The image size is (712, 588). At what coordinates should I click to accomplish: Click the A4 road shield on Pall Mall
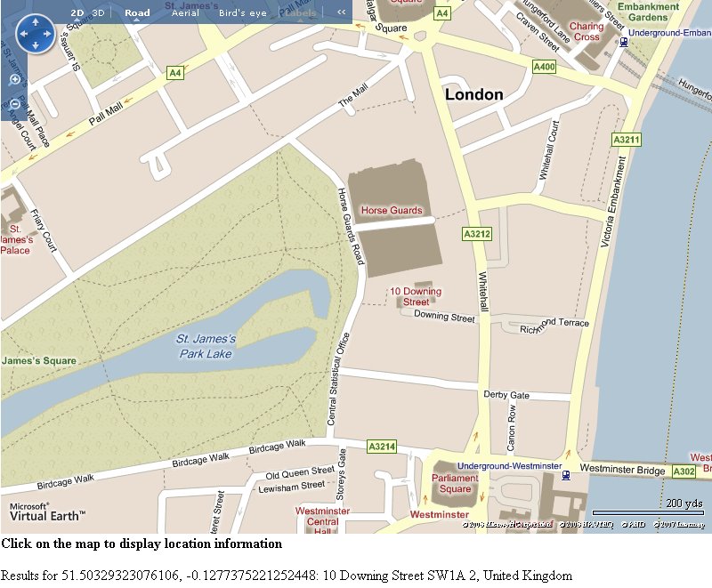tap(175, 73)
